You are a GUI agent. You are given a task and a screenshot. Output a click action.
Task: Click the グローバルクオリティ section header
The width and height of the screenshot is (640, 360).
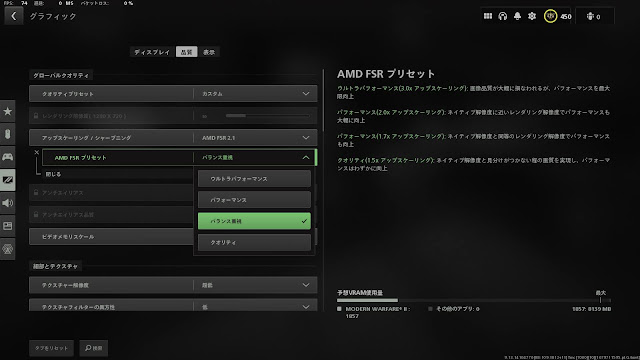point(61,76)
